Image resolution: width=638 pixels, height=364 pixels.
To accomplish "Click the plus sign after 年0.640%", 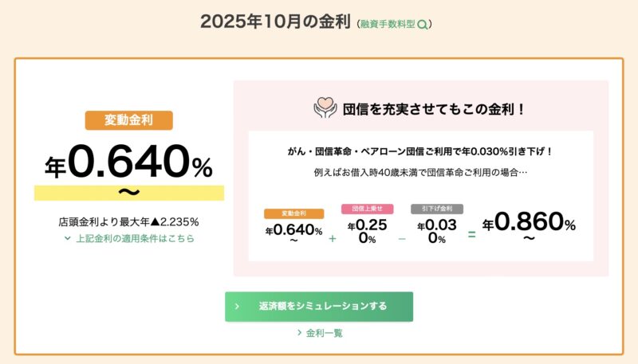I will (x=332, y=237).
